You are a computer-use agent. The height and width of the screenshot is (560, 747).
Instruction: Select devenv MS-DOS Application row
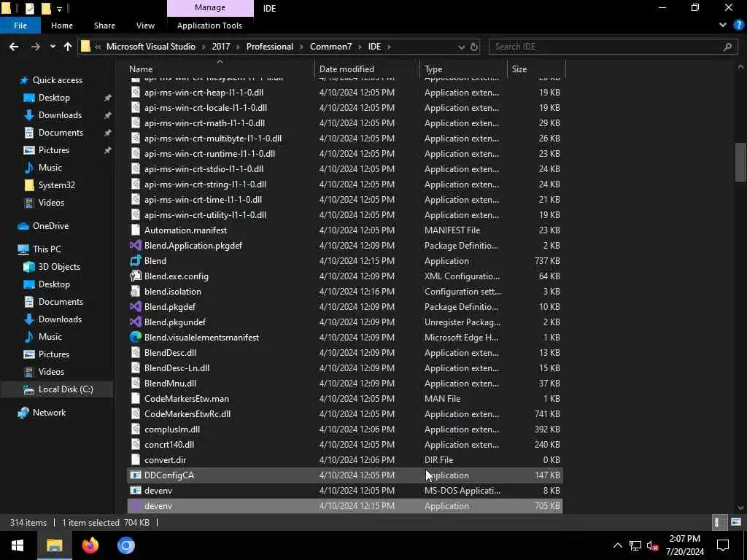click(344, 490)
